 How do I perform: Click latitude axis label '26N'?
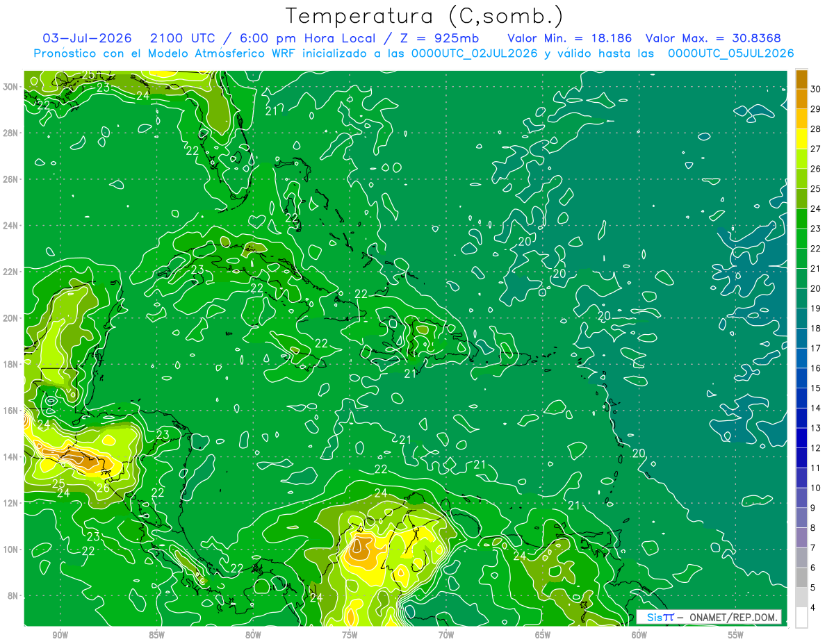point(11,179)
